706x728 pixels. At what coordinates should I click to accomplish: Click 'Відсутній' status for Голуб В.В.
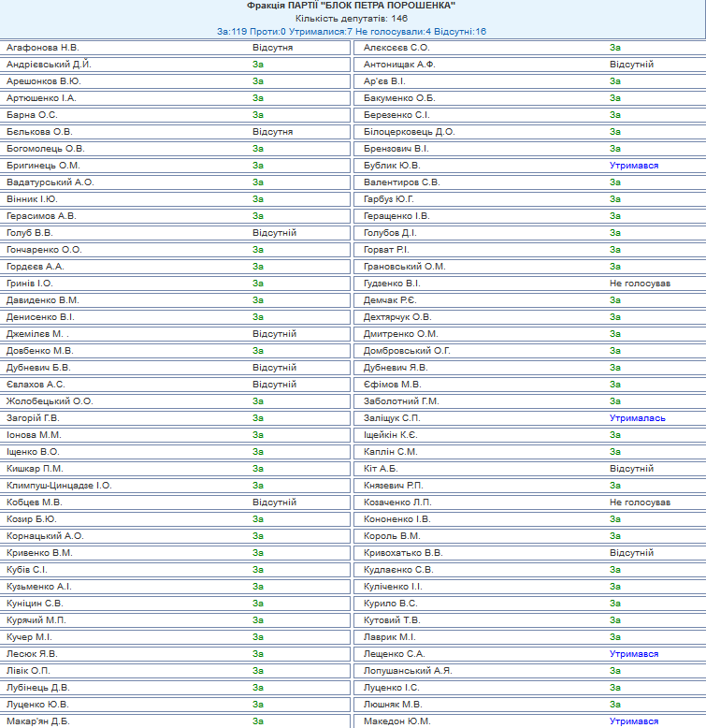coord(274,233)
